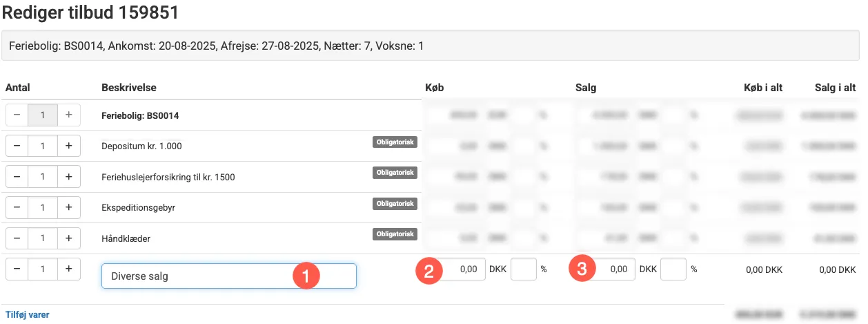This screenshot has height=324, width=868.
Task: Decrease quantity for Diverse salg row
Action: 17,269
